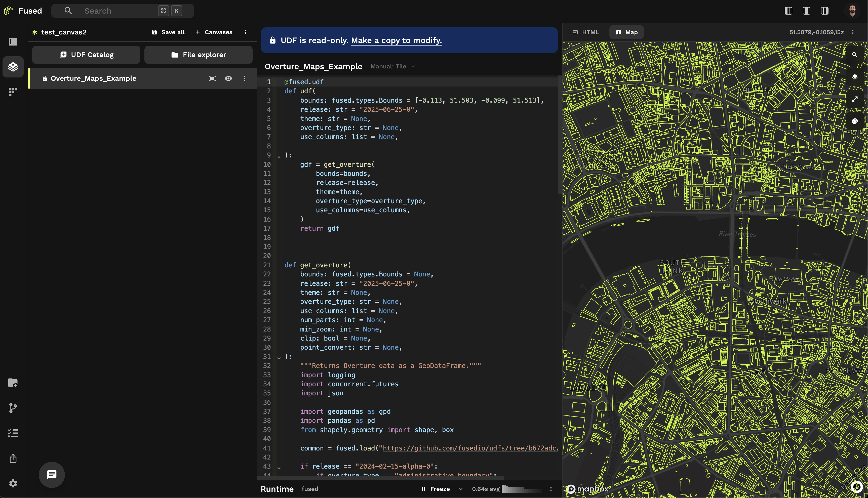Open settings via the gear icon

coord(13,483)
